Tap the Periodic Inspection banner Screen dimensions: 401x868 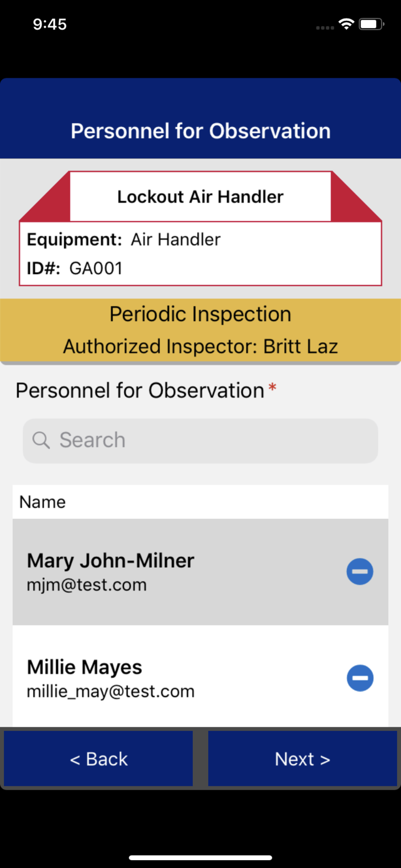point(200,330)
